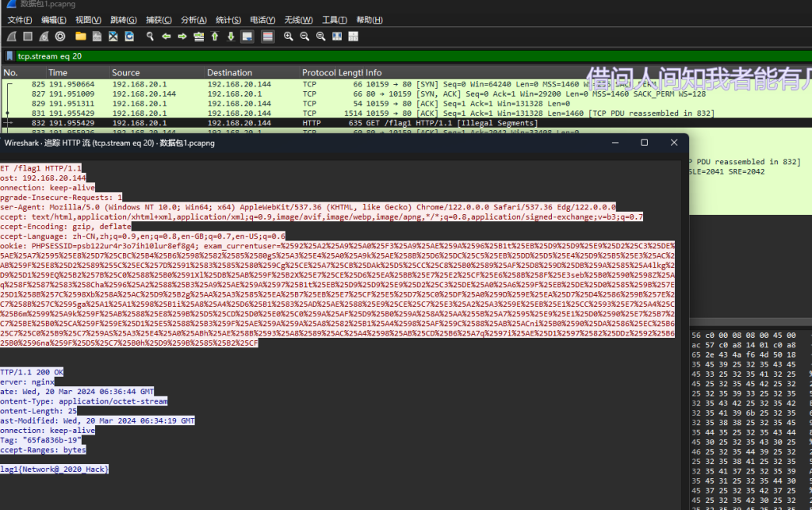The height and width of the screenshot is (510, 812).
Task: Go to previous packet green left arrow
Action: coord(167,36)
